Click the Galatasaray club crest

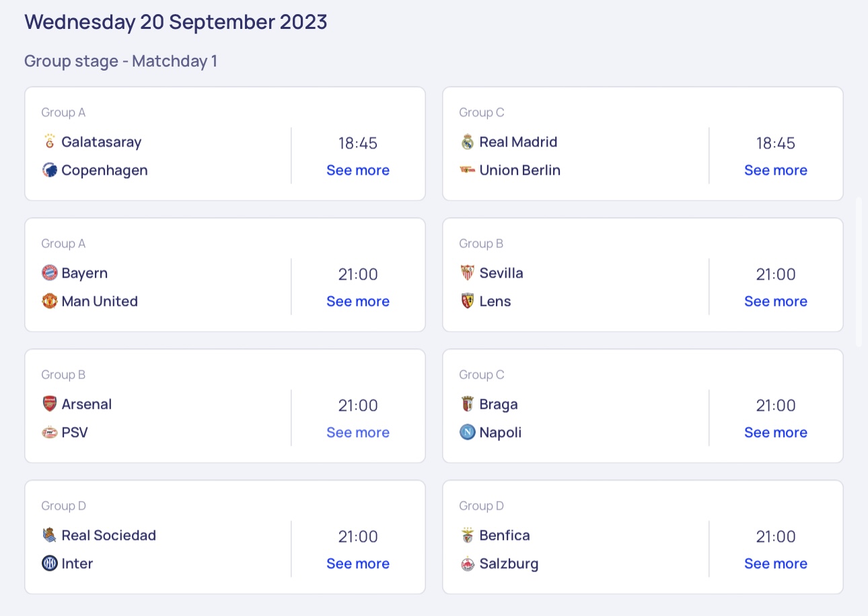coord(50,142)
